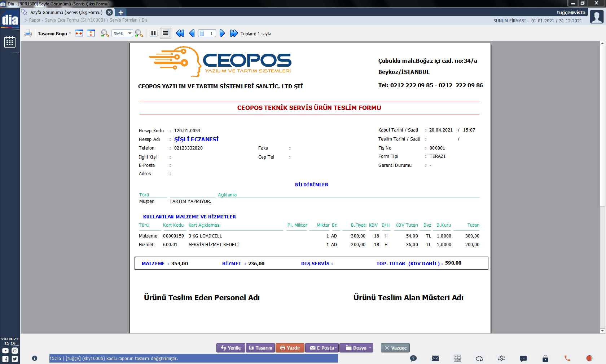Click the SUNUM FİRMASI period text
The height and width of the screenshot is (364, 606).
(537, 21)
